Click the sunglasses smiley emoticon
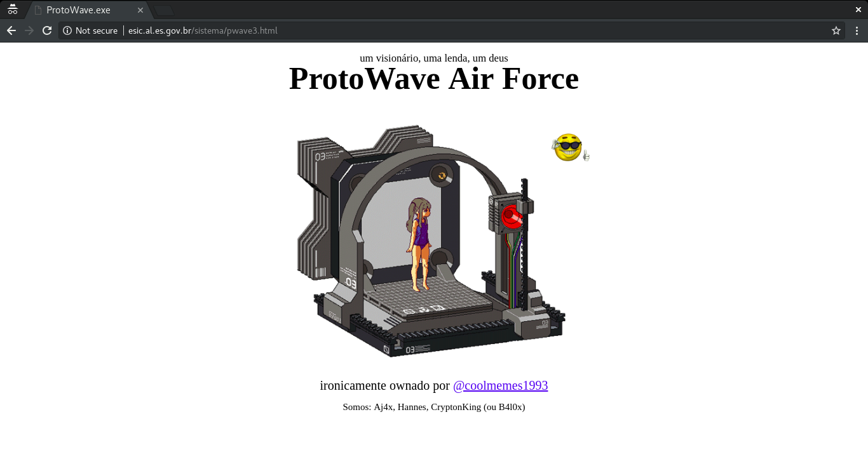The height and width of the screenshot is (471, 868). pyautogui.click(x=570, y=147)
